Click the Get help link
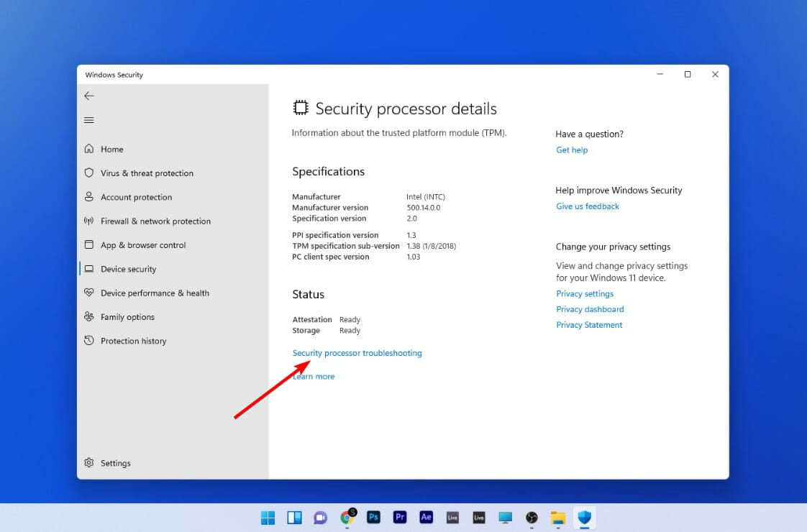The width and height of the screenshot is (807, 532). [572, 150]
